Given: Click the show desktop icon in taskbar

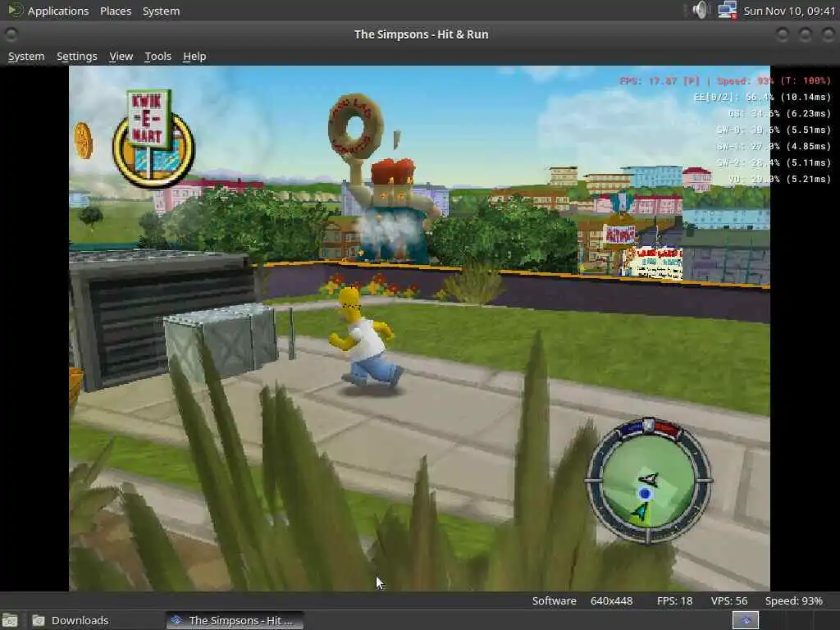Looking at the screenshot, I should pos(10,620).
